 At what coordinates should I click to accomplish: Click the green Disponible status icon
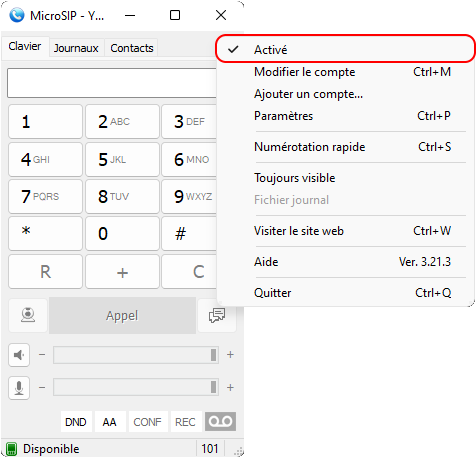(x=11, y=449)
